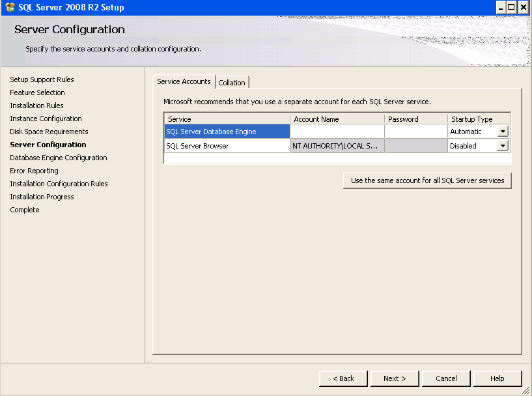The height and width of the screenshot is (396, 532).
Task: Click the Database Engine Account Name field
Action: pos(337,131)
